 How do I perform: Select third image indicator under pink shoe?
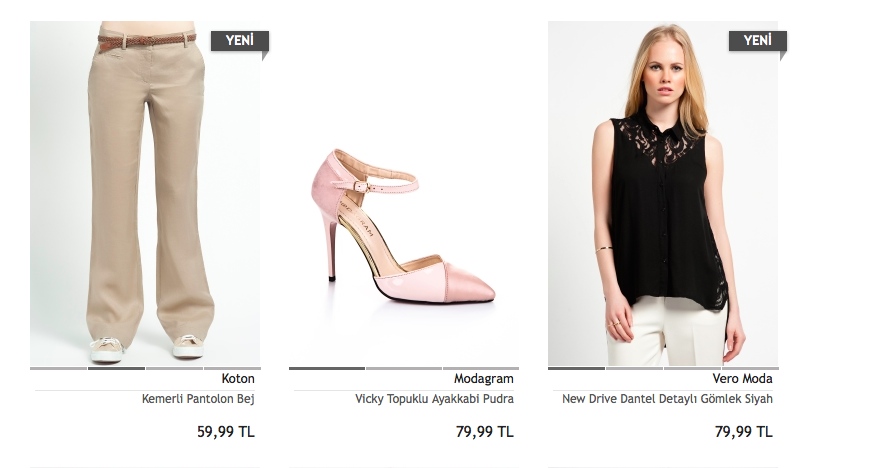click(x=481, y=368)
